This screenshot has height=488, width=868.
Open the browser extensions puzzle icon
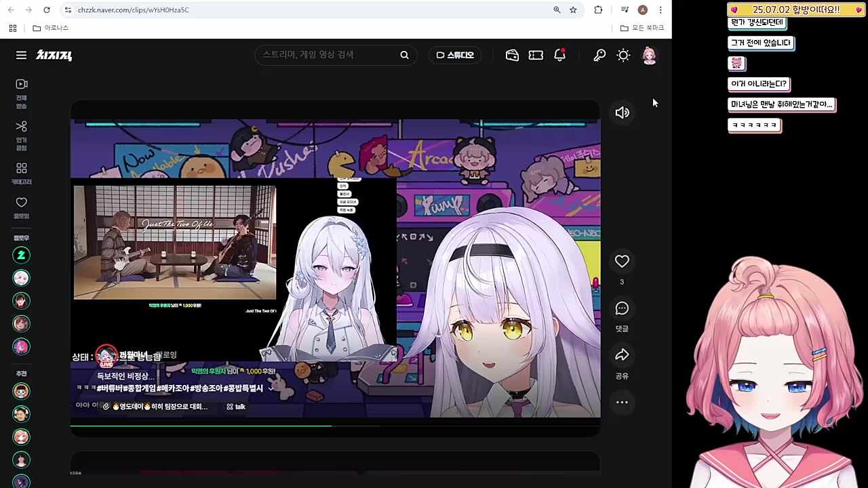pos(598,9)
